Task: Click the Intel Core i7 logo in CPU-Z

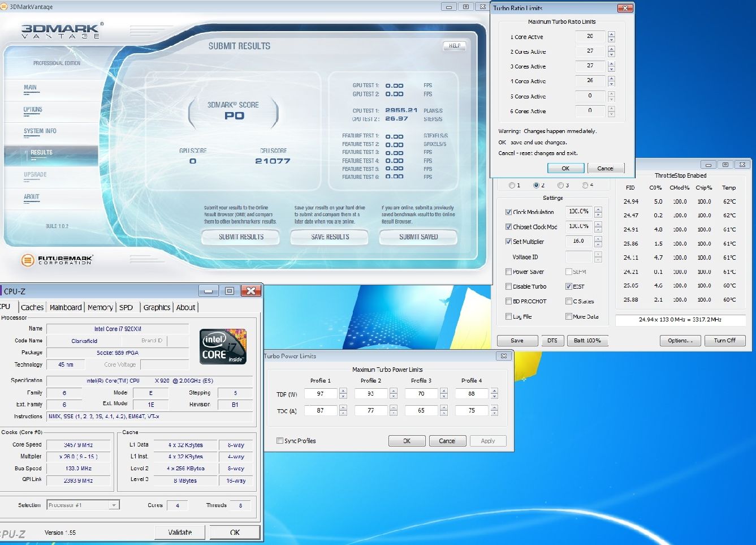Action: pos(223,346)
